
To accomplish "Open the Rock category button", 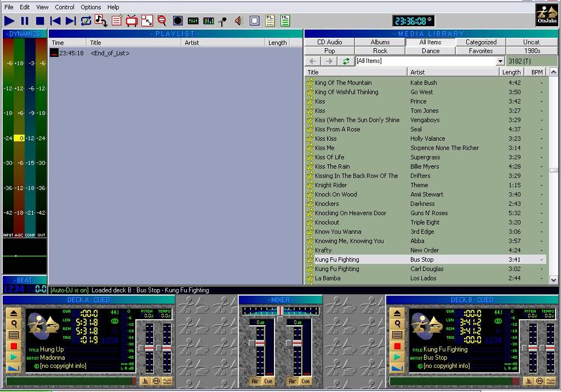I will pos(380,51).
